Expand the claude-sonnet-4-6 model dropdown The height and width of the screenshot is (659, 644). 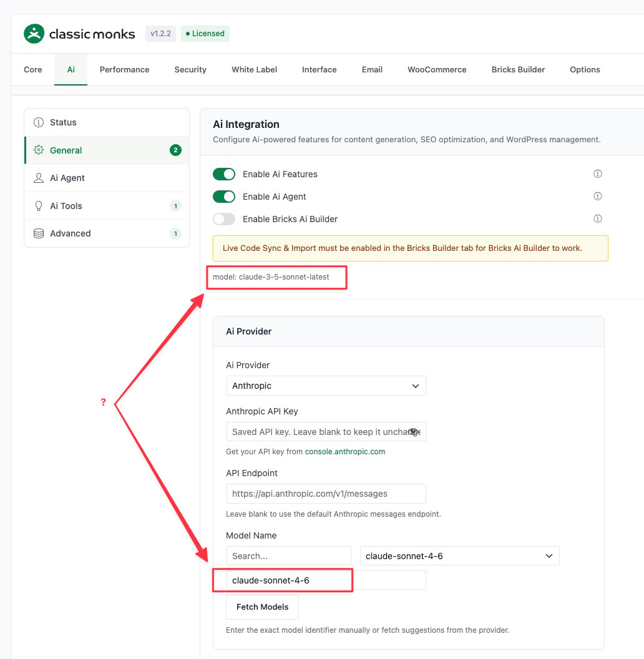pos(460,556)
